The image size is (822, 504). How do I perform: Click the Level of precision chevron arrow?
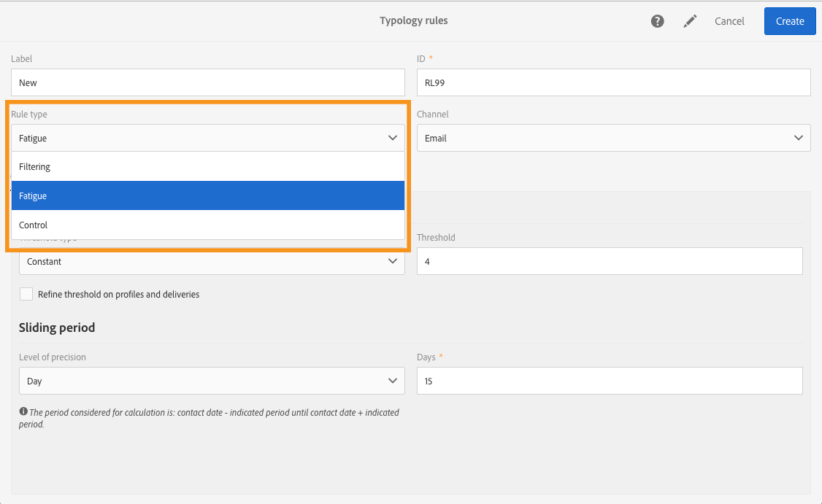pyautogui.click(x=392, y=381)
